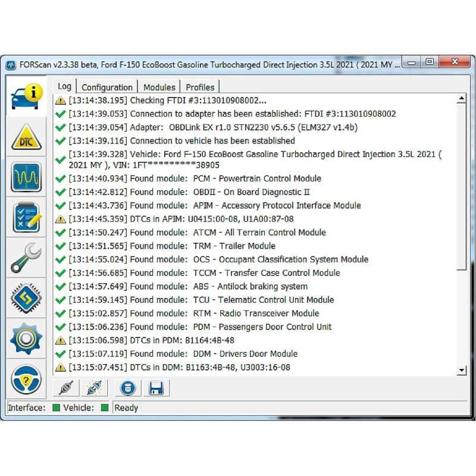Disconnect from the vehicle adapter
The height and width of the screenshot is (476, 476).
65,387
